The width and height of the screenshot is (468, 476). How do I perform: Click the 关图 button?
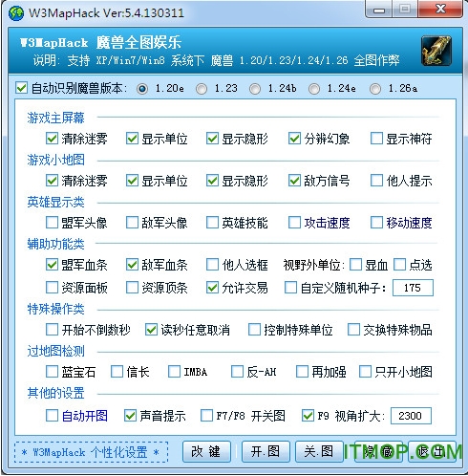[319, 452]
